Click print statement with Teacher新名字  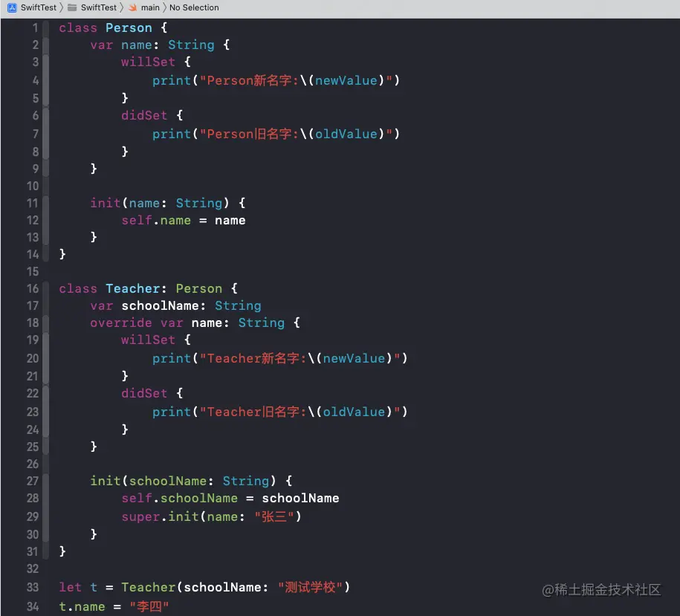pos(279,358)
